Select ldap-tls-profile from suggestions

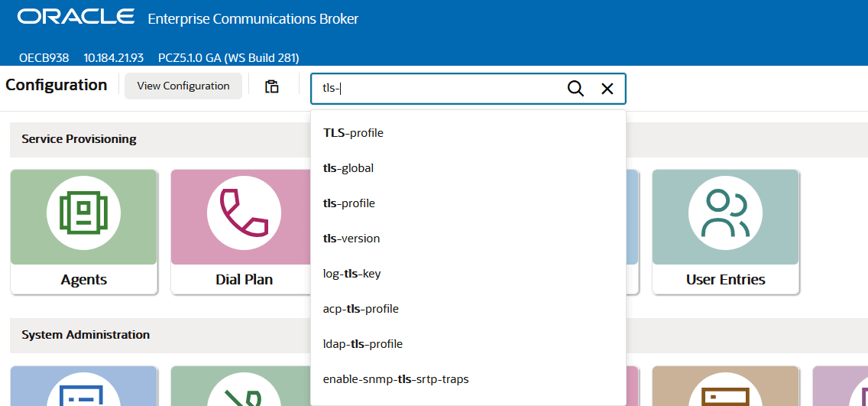(x=468, y=344)
